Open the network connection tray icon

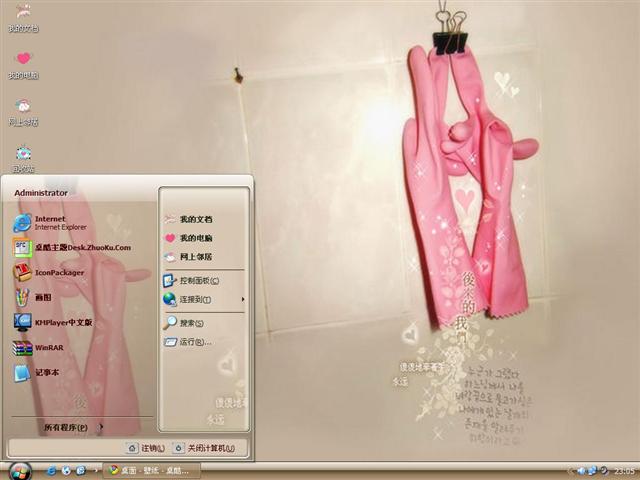click(x=592, y=471)
